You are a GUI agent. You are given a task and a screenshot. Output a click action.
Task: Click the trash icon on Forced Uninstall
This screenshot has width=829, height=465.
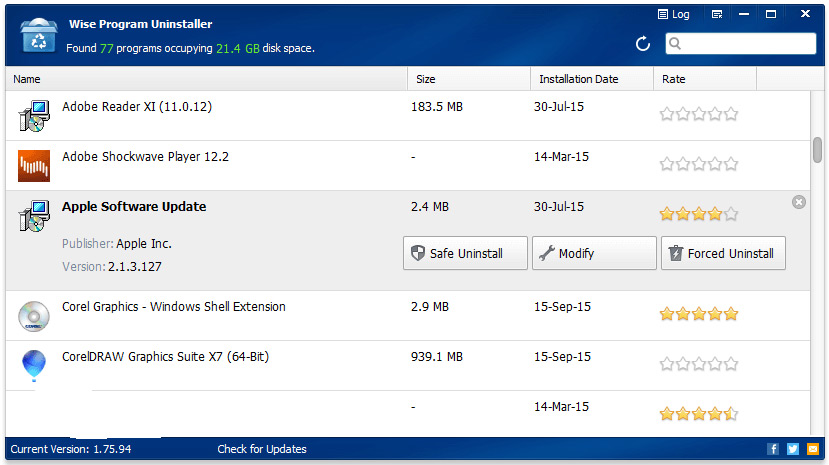click(676, 253)
